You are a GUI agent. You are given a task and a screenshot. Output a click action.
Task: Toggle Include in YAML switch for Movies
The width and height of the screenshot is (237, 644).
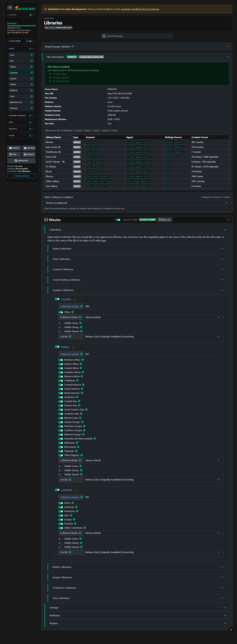(118, 220)
